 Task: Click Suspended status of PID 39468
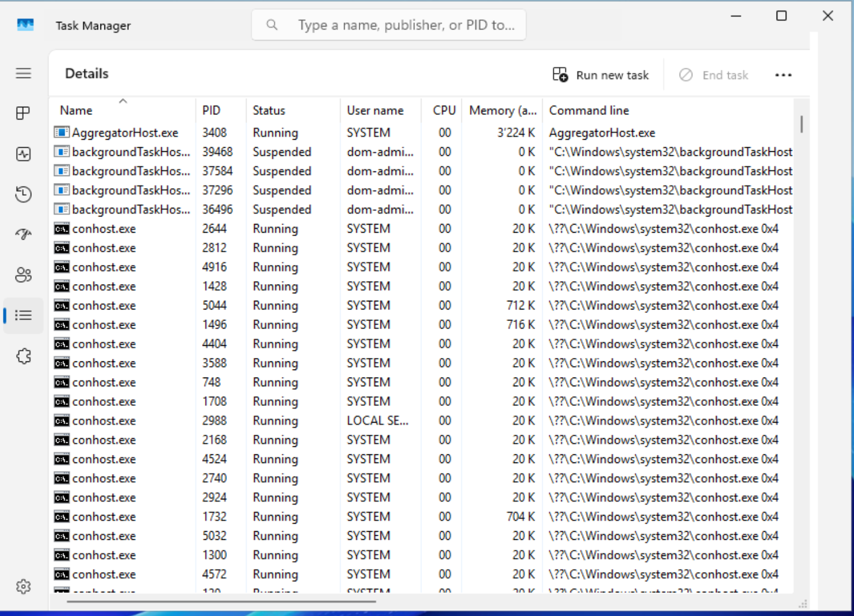(x=282, y=152)
